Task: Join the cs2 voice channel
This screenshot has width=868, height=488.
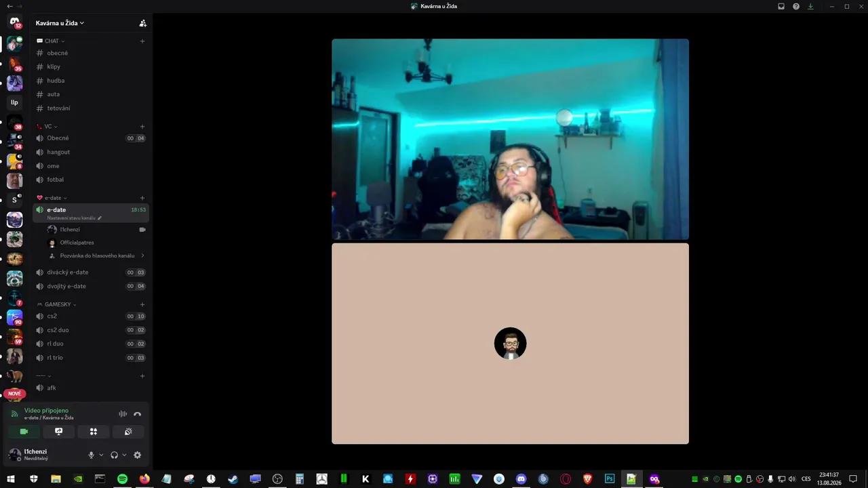Action: coord(91,317)
